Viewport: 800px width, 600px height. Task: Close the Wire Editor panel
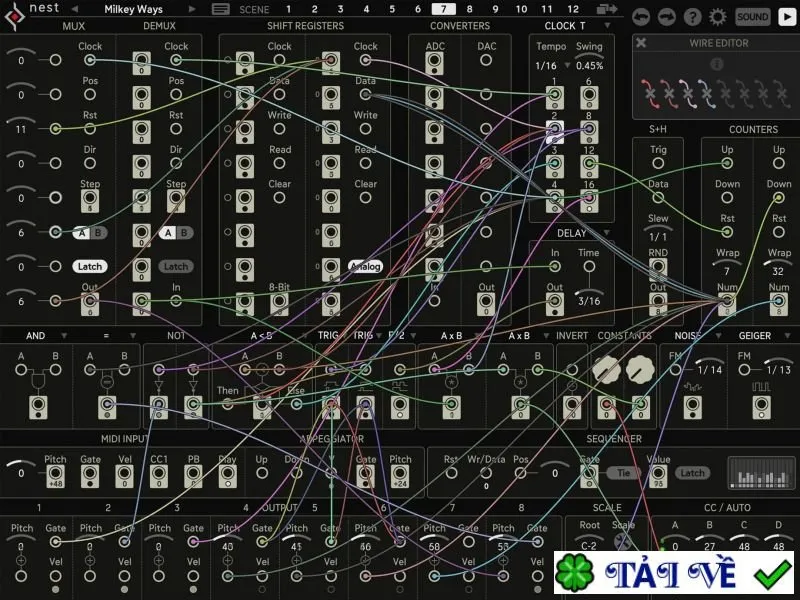641,43
